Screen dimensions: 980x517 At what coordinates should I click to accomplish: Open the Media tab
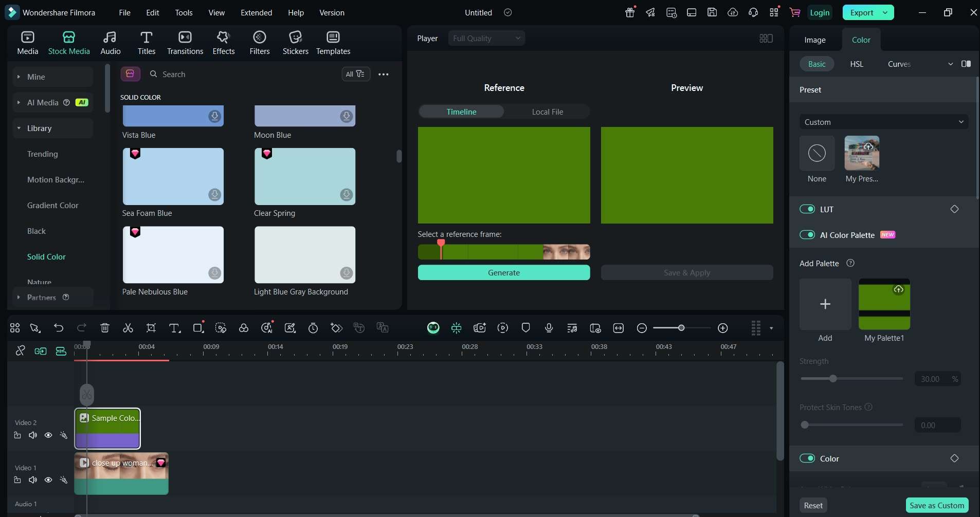[28, 43]
